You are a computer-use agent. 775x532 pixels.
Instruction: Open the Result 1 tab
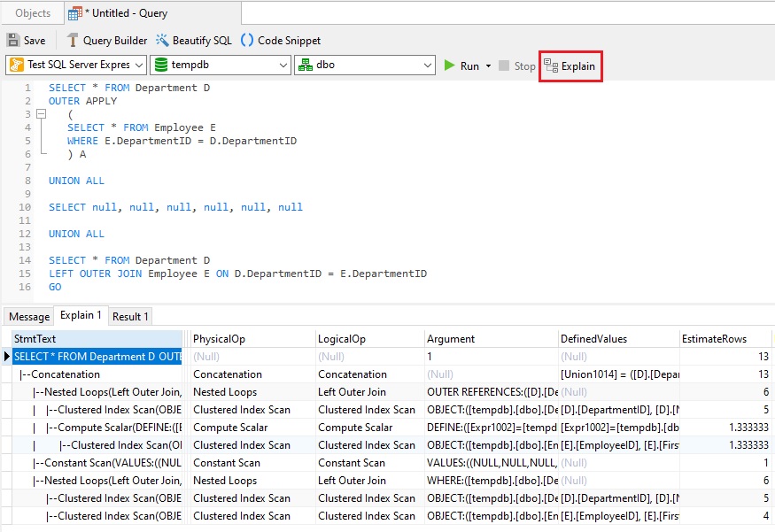coord(130,317)
